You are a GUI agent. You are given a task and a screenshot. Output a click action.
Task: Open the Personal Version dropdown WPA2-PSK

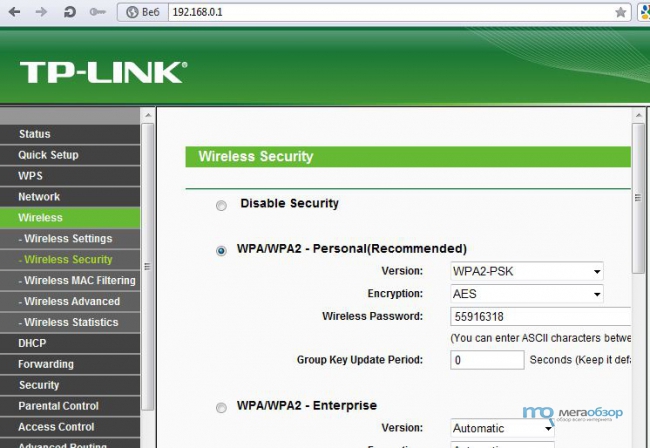click(x=526, y=271)
